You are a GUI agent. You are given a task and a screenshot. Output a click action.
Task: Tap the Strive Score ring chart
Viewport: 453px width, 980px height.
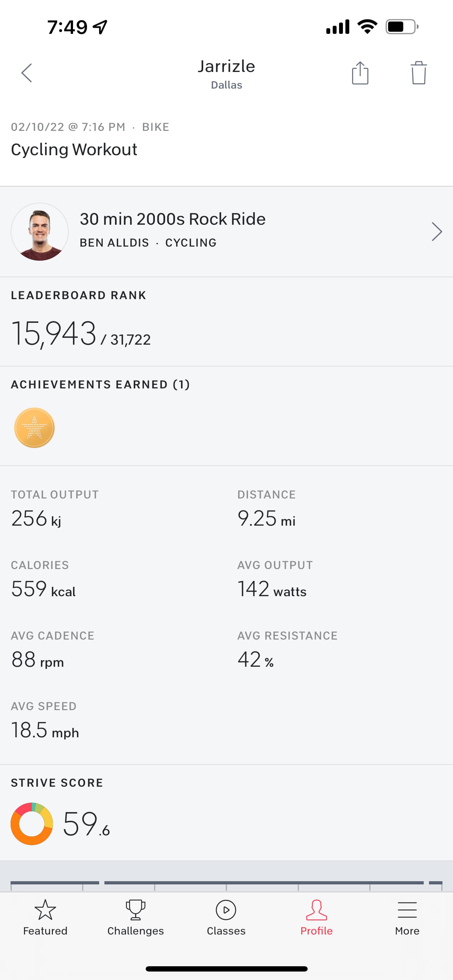32,824
